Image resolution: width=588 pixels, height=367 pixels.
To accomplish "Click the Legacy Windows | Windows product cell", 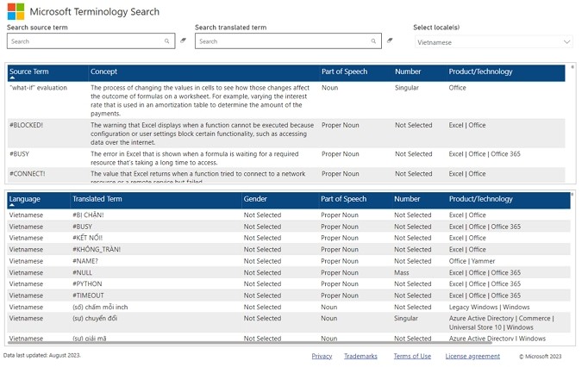I will (x=490, y=307).
